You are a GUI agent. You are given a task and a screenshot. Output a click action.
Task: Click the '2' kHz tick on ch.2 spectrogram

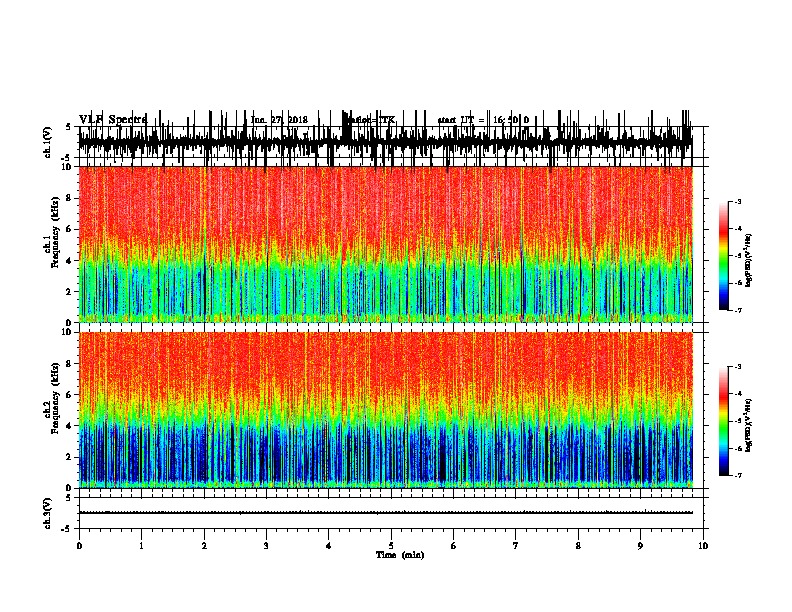(x=69, y=457)
